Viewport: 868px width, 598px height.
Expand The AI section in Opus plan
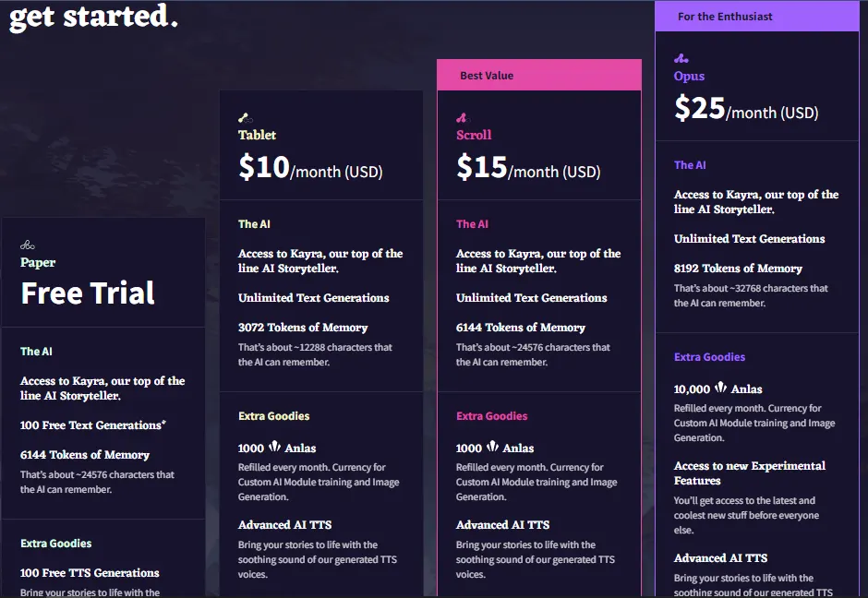click(690, 165)
